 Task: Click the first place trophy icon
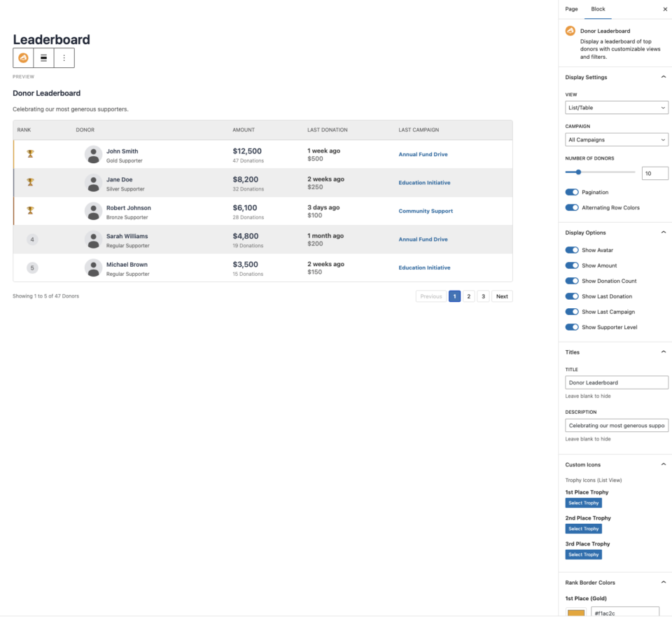point(30,154)
